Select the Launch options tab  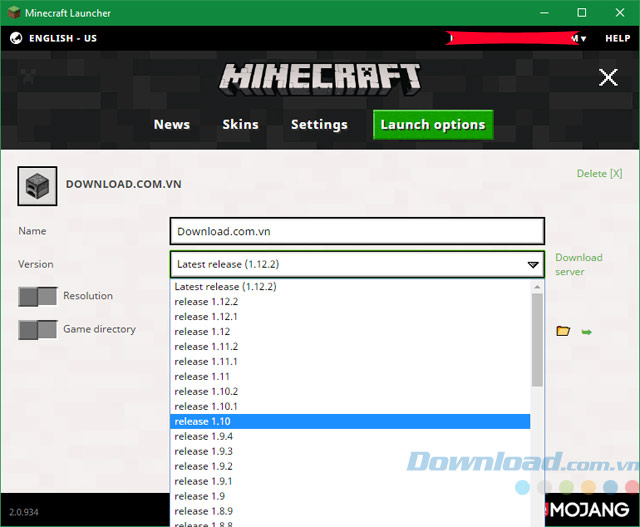click(433, 125)
